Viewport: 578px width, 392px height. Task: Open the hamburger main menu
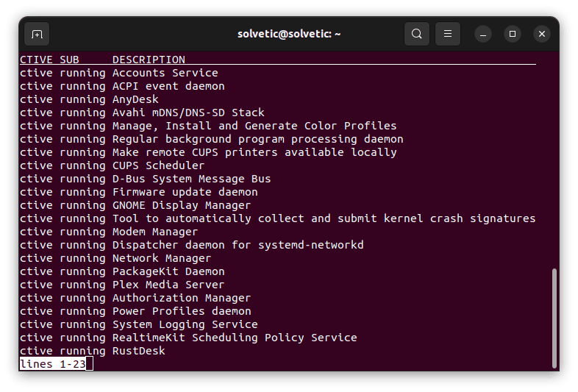pos(448,34)
